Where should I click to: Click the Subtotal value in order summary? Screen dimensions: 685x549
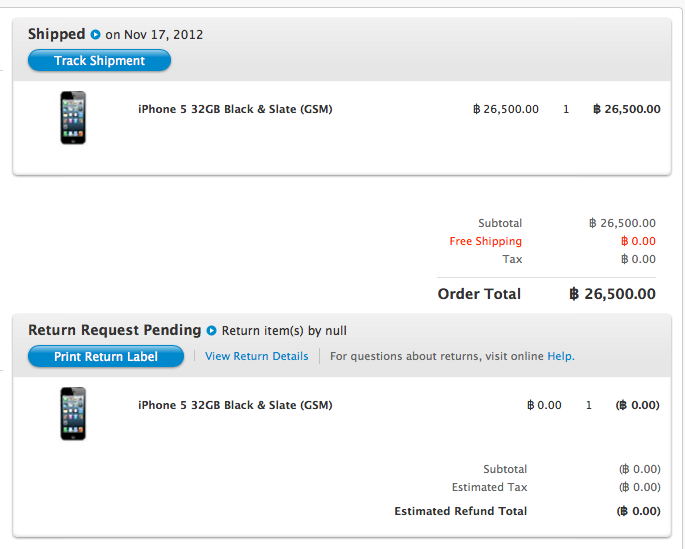click(x=622, y=223)
